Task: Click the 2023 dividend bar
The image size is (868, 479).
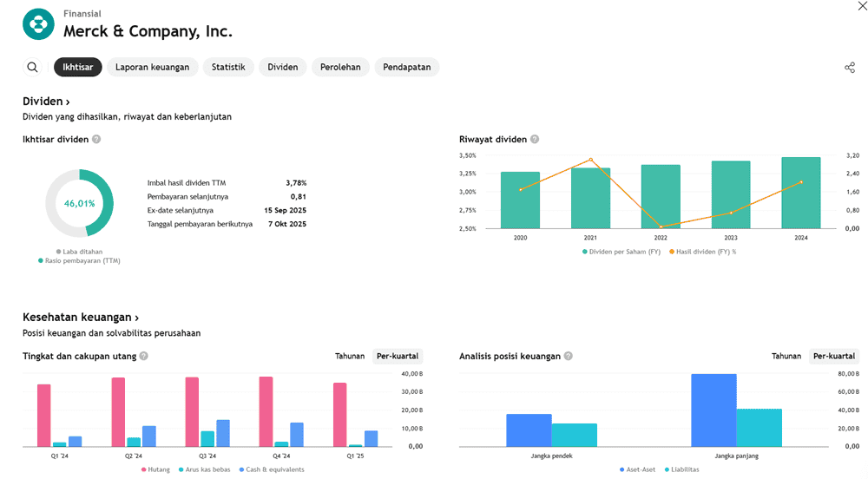Action: tap(731, 194)
